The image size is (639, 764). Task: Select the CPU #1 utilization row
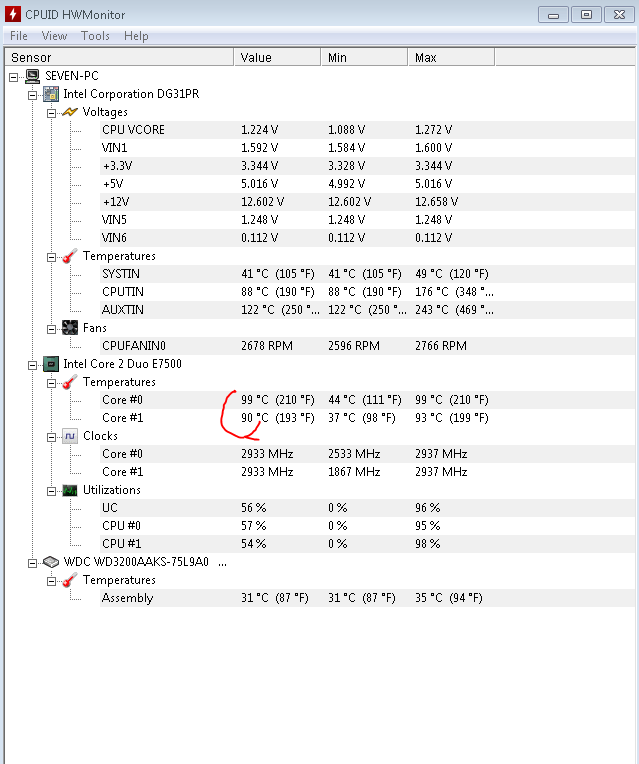(368, 544)
